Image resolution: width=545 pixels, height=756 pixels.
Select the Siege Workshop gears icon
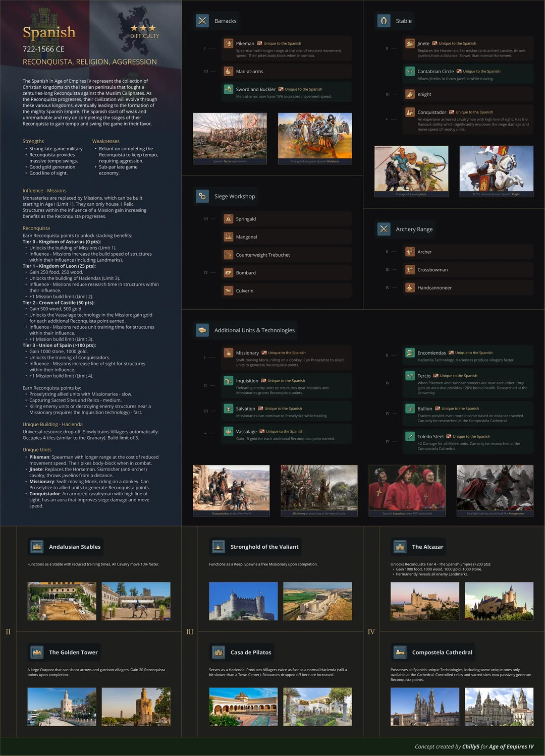coord(202,196)
